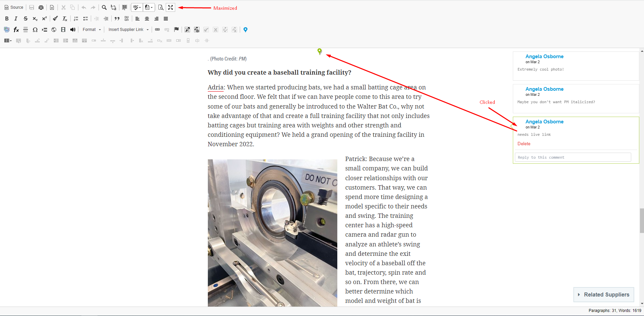Viewport: 644px width, 316px height.
Task: Click into the Reply to this comment field
Action: (x=573, y=157)
